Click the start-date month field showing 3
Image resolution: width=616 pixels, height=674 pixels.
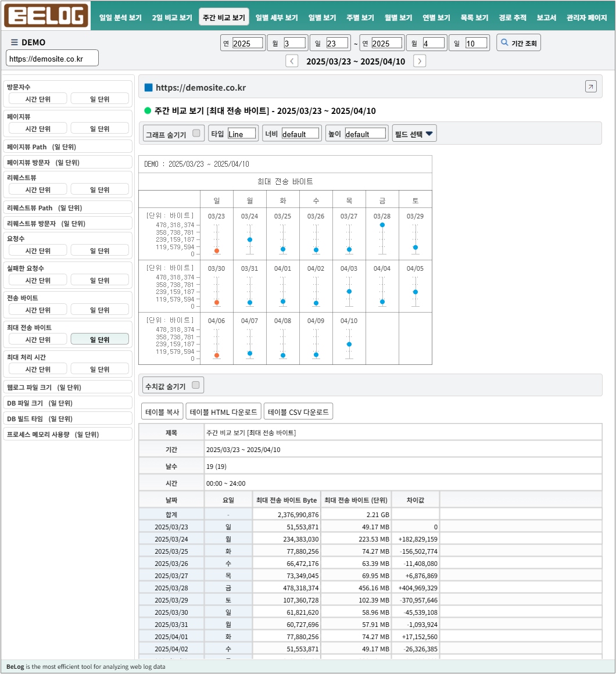point(295,43)
